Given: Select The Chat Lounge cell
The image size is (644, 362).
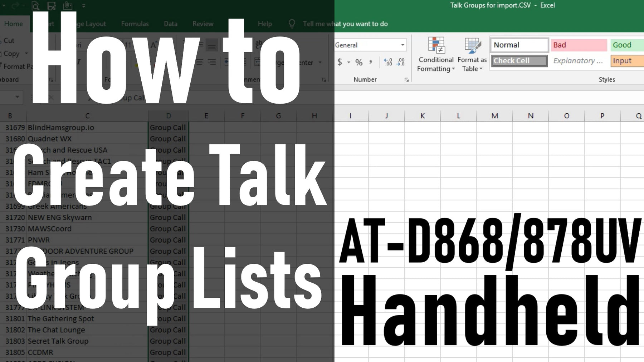Looking at the screenshot, I should click(87, 330).
